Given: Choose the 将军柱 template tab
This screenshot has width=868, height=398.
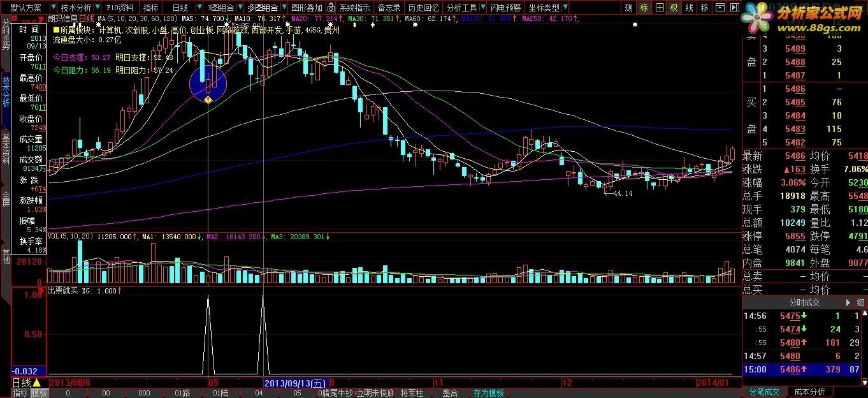Looking at the screenshot, I should coord(412,393).
